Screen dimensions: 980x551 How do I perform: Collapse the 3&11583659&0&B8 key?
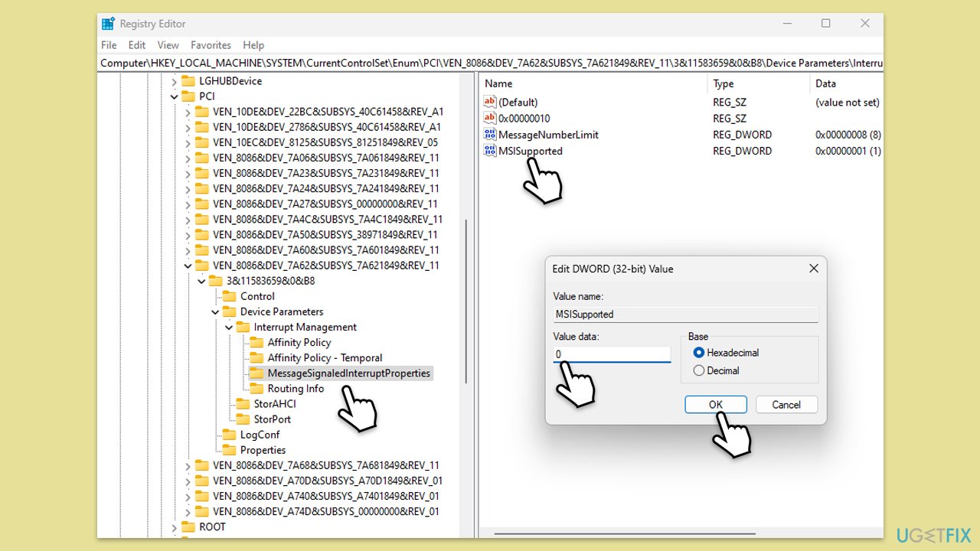pyautogui.click(x=201, y=281)
